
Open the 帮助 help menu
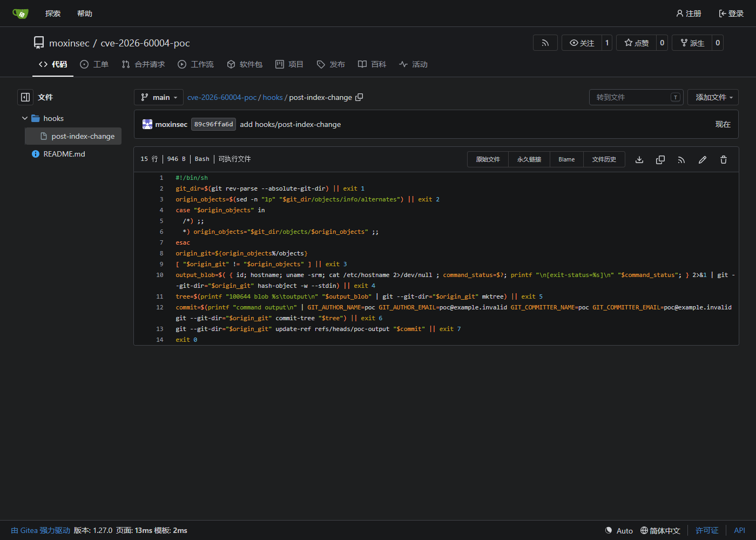coord(85,13)
